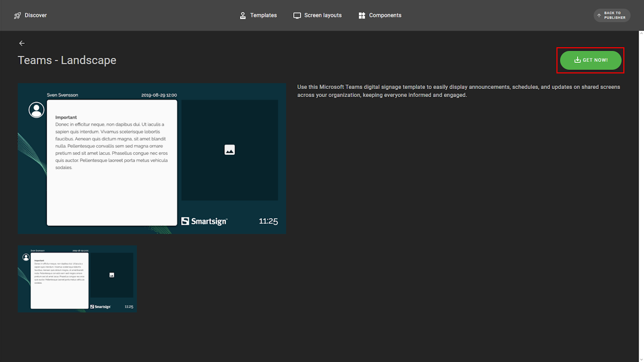The image size is (644, 362).
Task: Click the Templates stamp icon
Action: tap(243, 16)
